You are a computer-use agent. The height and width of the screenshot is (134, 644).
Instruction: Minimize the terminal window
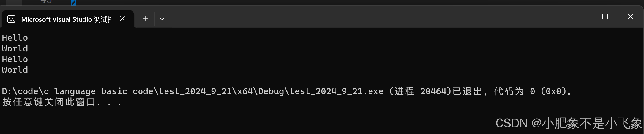580,16
